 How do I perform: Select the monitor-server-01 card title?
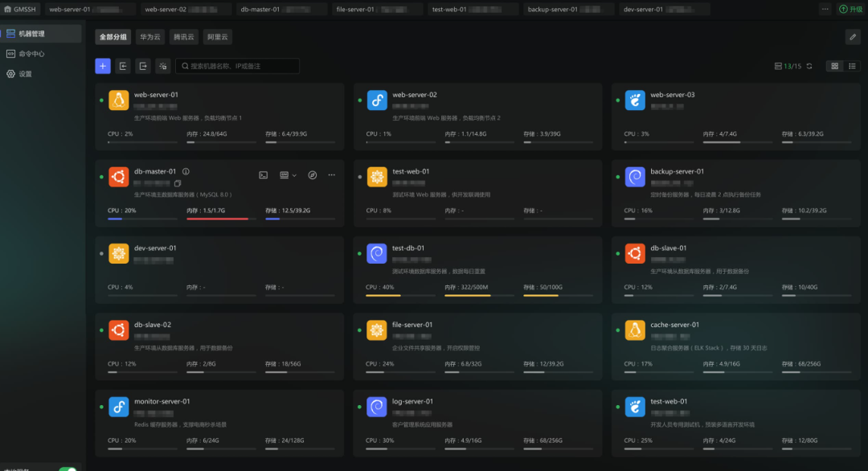point(162,401)
